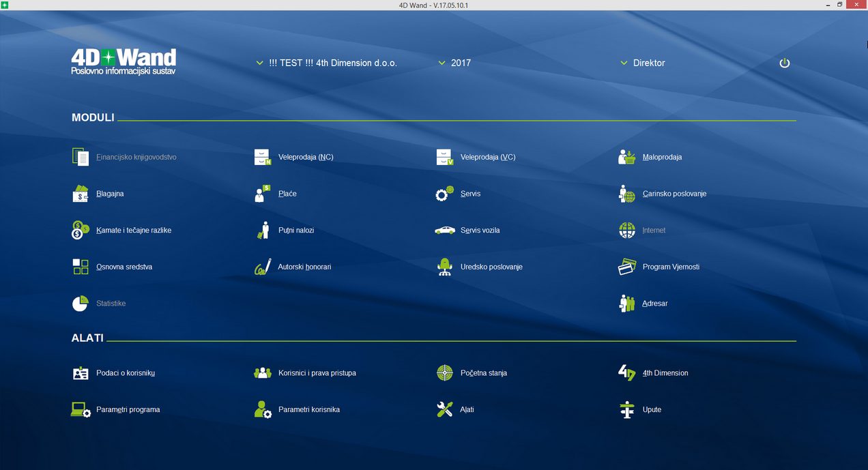Click the Program Vjernosti cards icon
The height and width of the screenshot is (470, 868).
[x=627, y=267]
